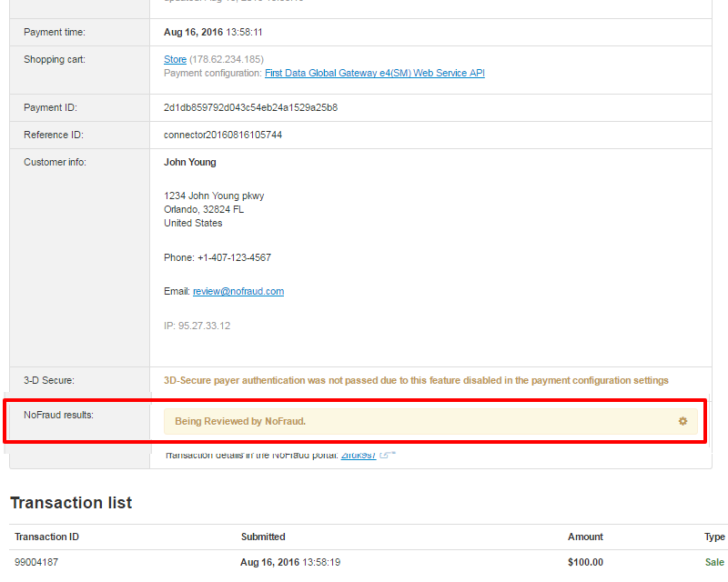
Task: Click the submitted time Aug 16, 2016 13:58:19
Action: click(290, 562)
